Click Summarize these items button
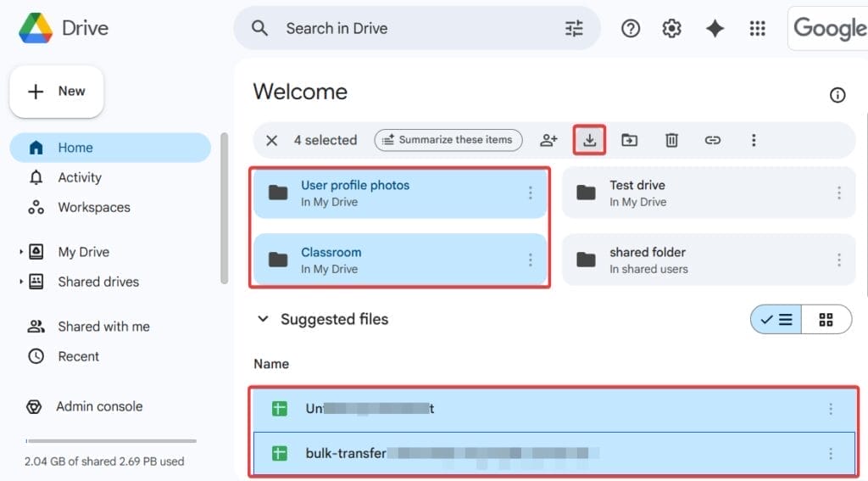The width and height of the screenshot is (868, 481). tap(448, 140)
